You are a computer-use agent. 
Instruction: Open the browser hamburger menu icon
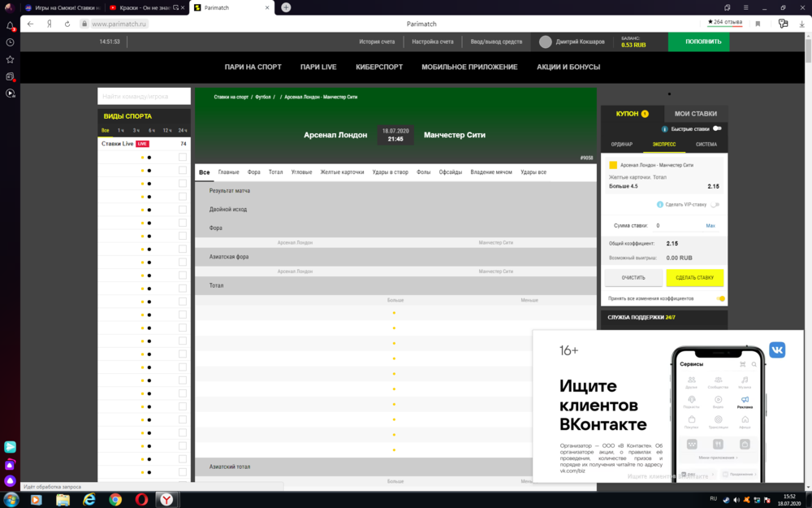pyautogui.click(x=745, y=8)
